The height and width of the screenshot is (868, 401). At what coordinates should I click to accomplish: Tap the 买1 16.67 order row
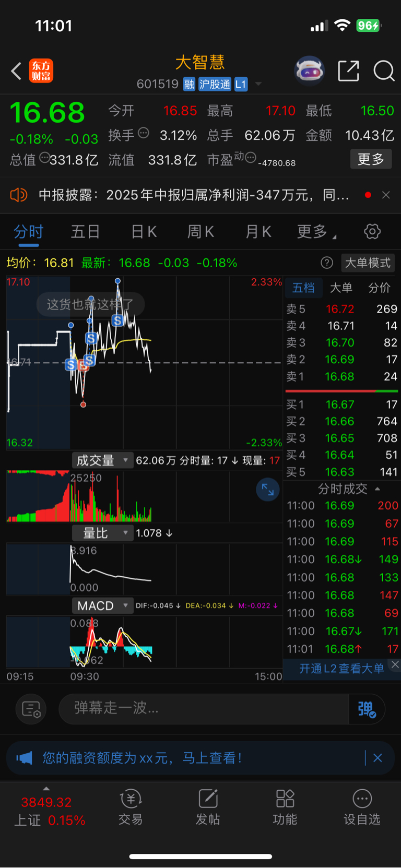tap(342, 405)
